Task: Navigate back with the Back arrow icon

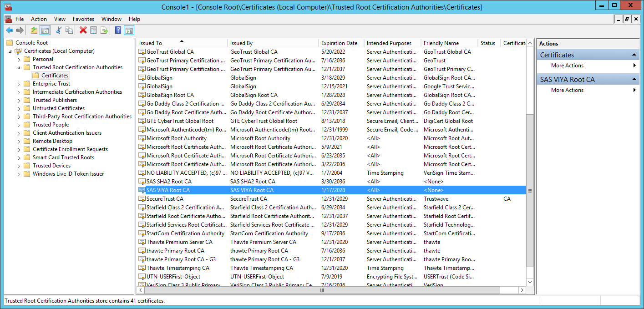Action: (10, 30)
